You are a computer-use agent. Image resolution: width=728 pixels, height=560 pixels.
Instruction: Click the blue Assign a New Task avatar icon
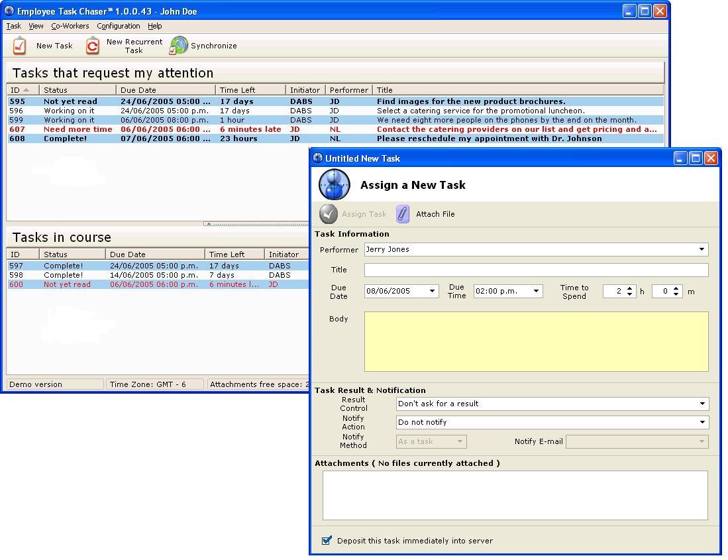pos(335,185)
